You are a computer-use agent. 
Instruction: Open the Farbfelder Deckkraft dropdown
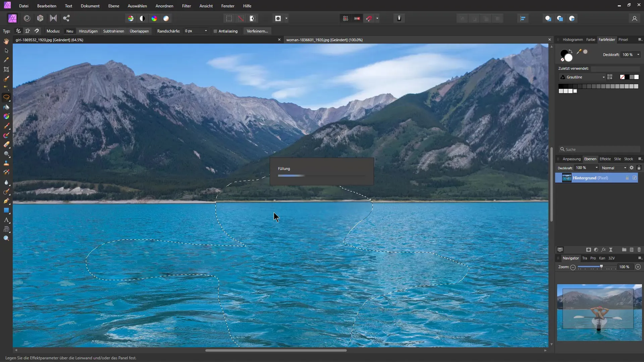click(638, 55)
